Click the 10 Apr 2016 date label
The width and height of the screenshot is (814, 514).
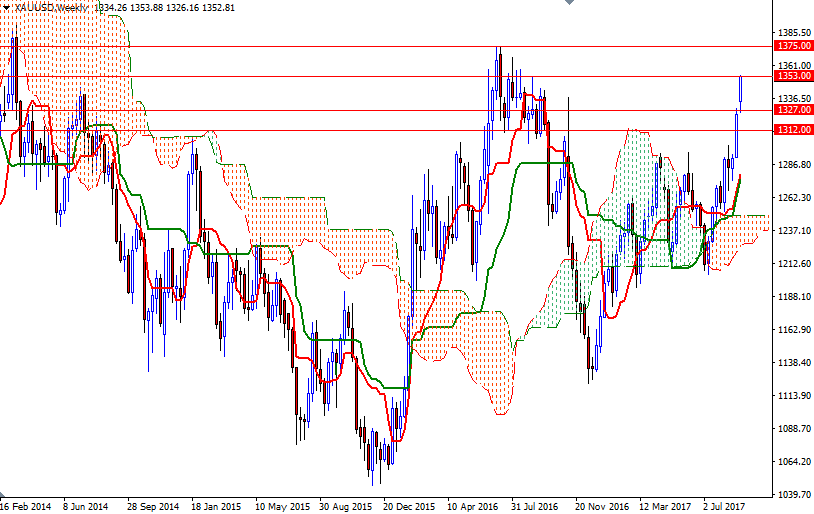pyautogui.click(x=472, y=506)
